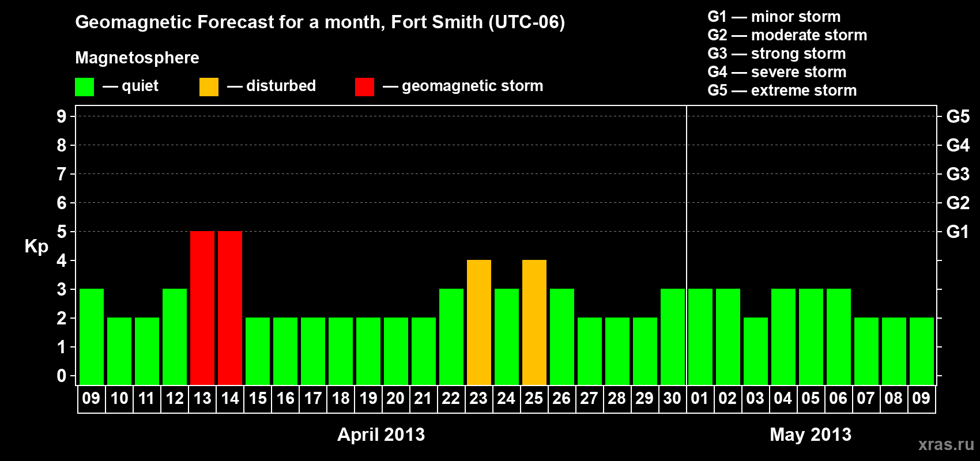Click the green bar for April 22

pos(451,337)
